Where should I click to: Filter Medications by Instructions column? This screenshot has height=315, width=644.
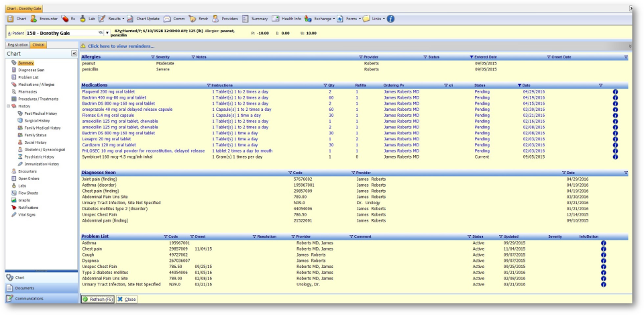[209, 85]
